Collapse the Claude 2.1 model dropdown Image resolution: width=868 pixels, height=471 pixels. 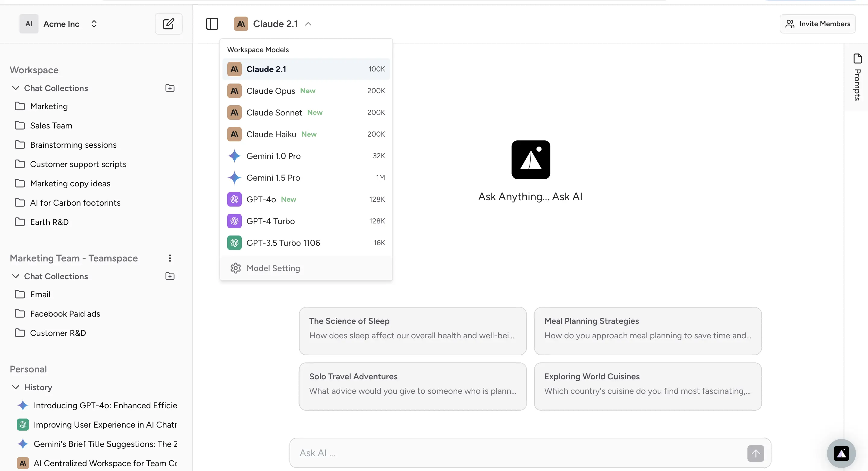click(308, 24)
